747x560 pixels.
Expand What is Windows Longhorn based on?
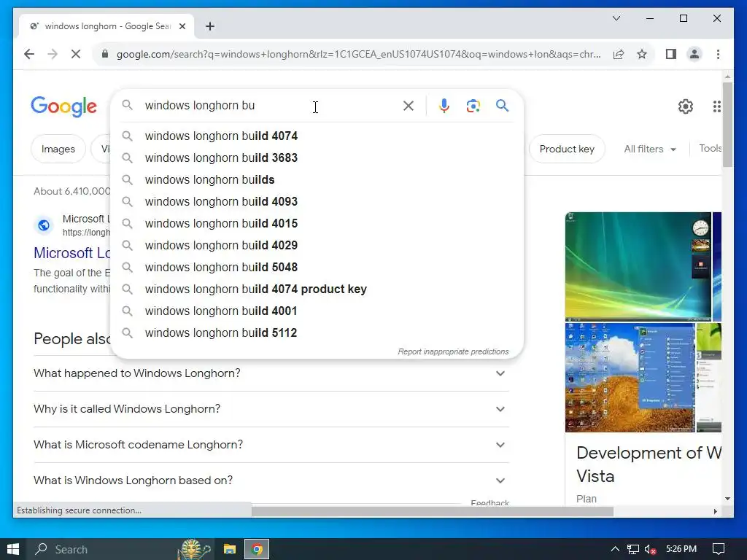(271, 481)
